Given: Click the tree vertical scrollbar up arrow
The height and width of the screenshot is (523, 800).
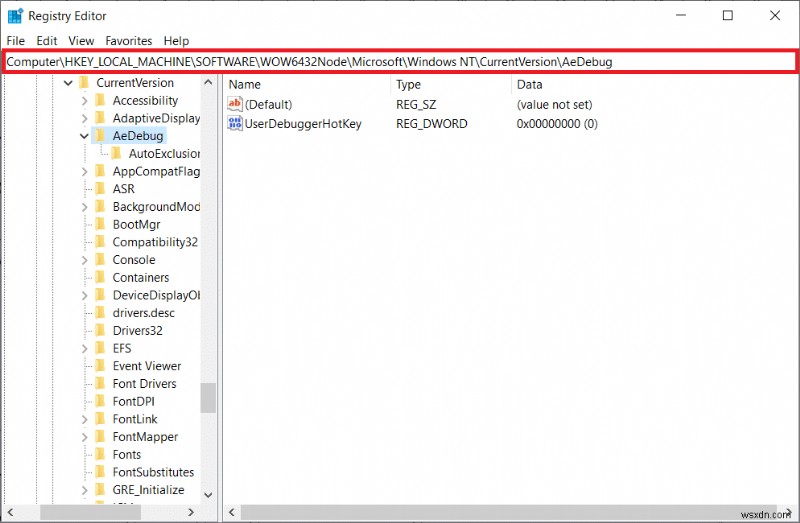Looking at the screenshot, I should [x=208, y=82].
